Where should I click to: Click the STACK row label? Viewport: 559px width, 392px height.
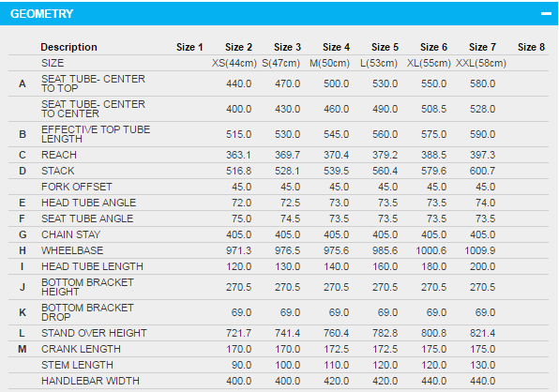58,171
